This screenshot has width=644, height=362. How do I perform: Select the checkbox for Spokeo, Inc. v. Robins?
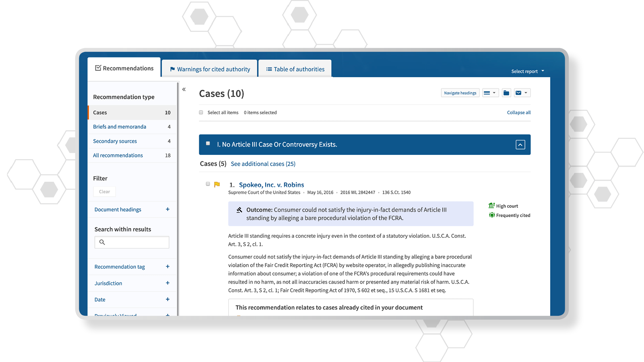pos(208,184)
